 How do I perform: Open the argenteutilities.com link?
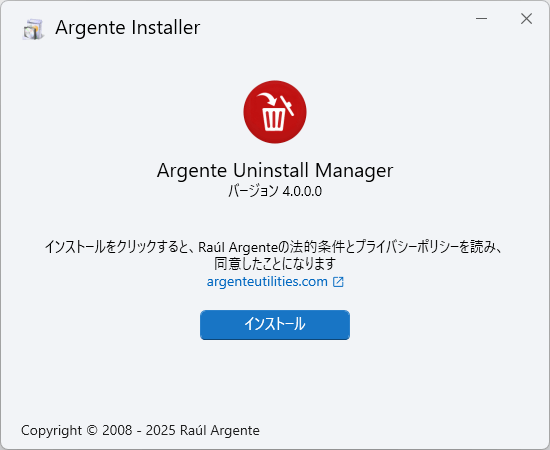(267, 281)
